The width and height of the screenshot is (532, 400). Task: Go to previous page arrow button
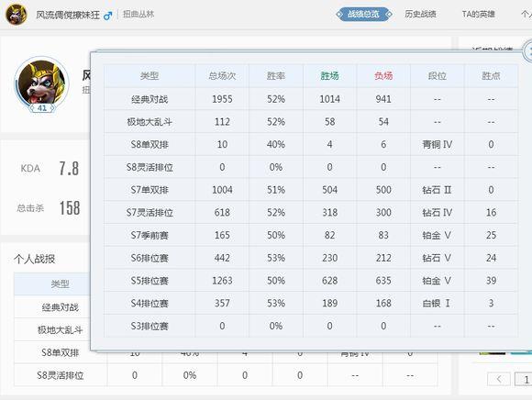click(499, 379)
